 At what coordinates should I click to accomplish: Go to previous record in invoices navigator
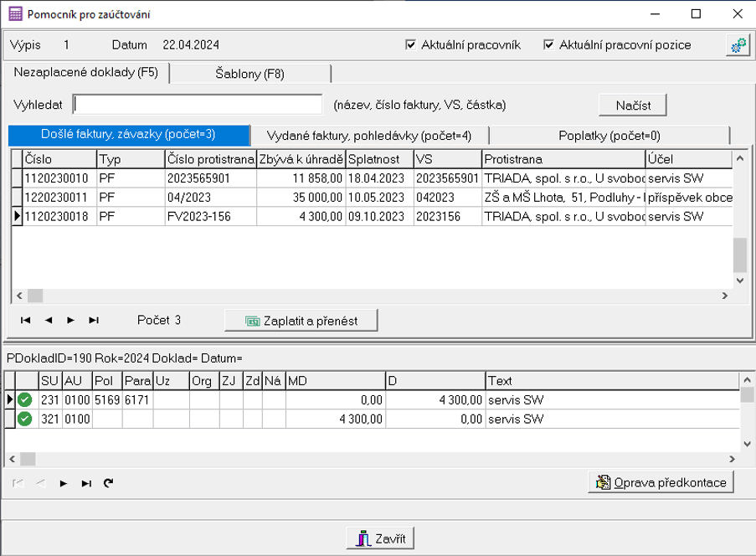tap(48, 320)
